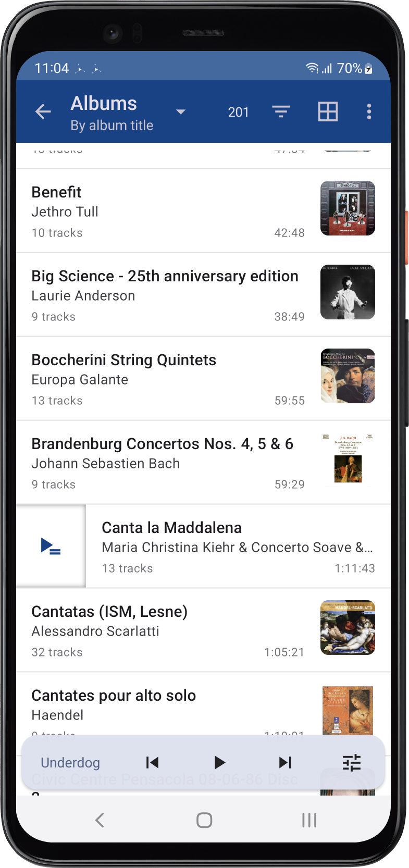Screen dimensions: 409x868
Task: Skip to previous track in mini player
Action: pyautogui.click(x=152, y=763)
